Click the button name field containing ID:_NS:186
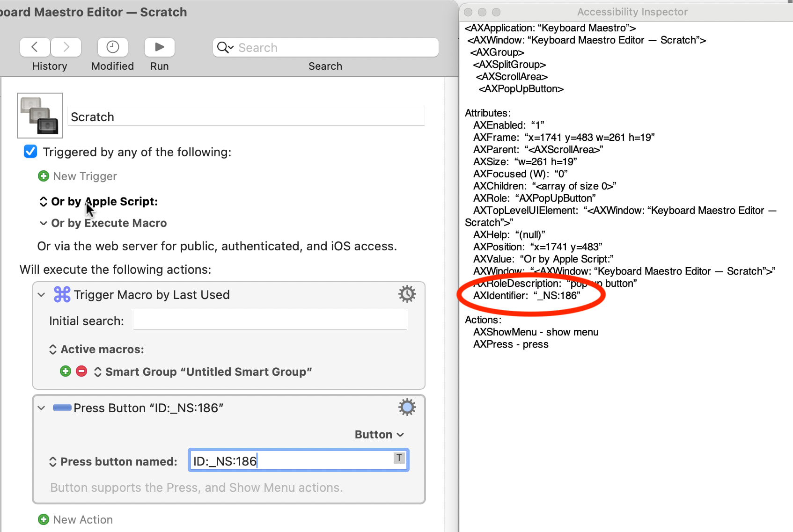The width and height of the screenshot is (793, 532). 299,460
